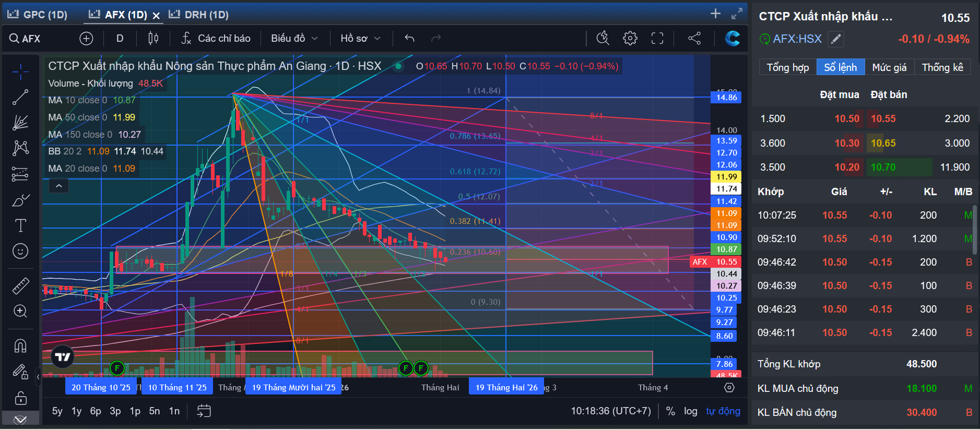Toggle percent scale mode
The height and width of the screenshot is (430, 980).
670,411
